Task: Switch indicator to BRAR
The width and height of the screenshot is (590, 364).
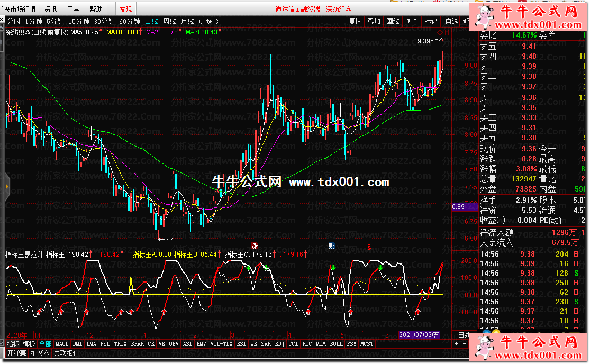Action: pos(138,344)
